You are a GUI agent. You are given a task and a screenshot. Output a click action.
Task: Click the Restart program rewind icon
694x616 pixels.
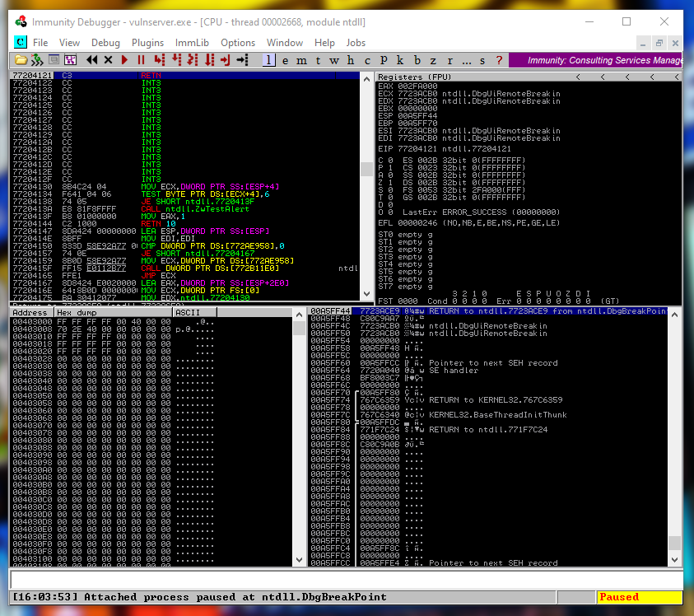click(91, 60)
